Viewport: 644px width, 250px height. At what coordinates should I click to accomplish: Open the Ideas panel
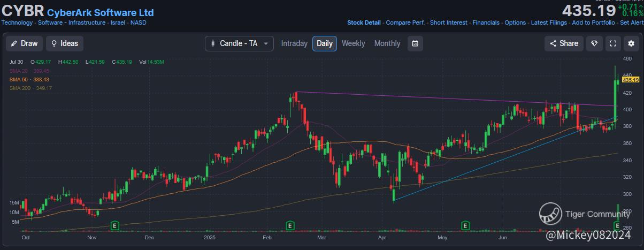[x=64, y=43]
